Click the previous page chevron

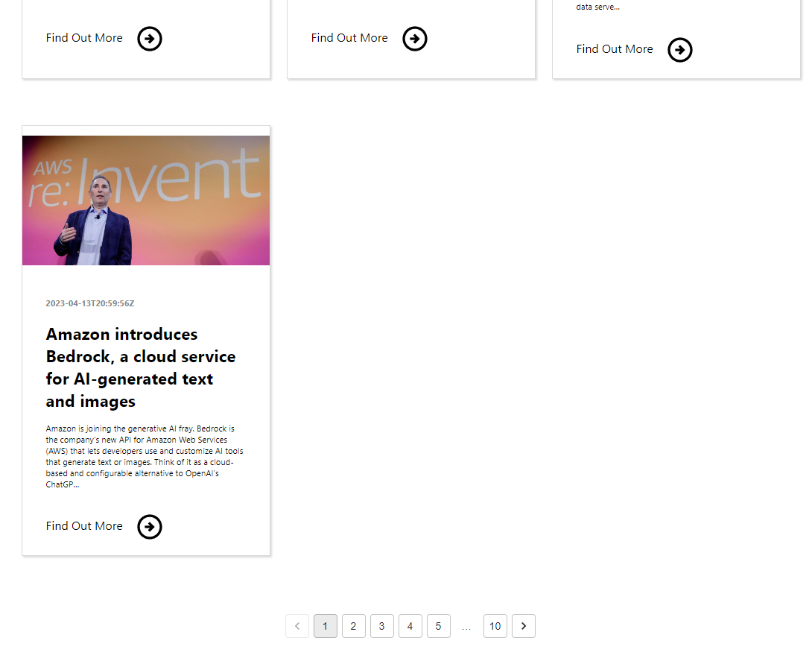click(297, 626)
